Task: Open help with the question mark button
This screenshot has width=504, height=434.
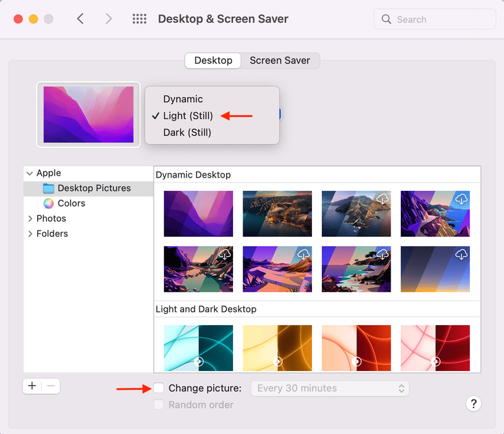Action: point(474,404)
